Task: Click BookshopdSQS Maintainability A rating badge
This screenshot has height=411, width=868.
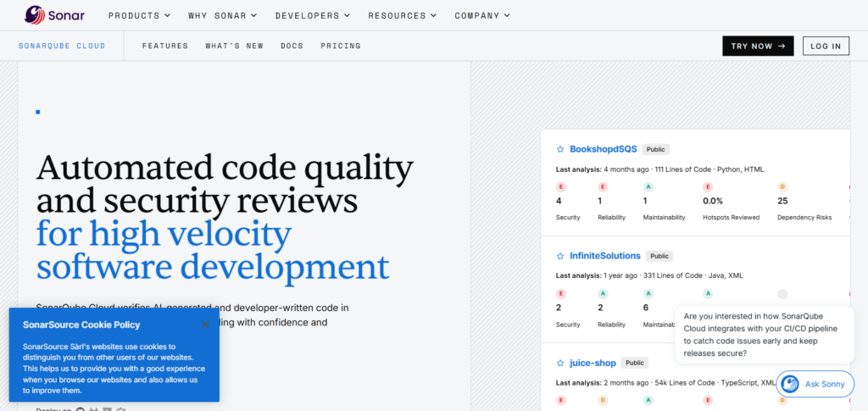Action: coord(648,187)
